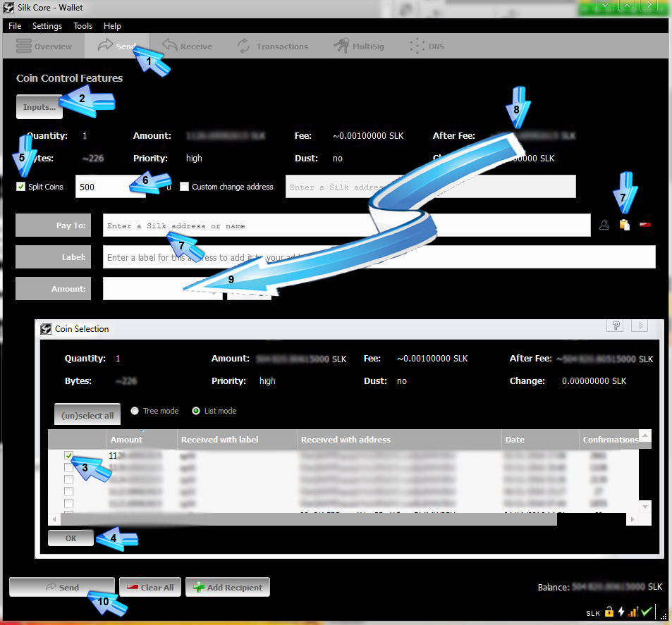Click the staking lightning bolt status icon

(x=621, y=612)
